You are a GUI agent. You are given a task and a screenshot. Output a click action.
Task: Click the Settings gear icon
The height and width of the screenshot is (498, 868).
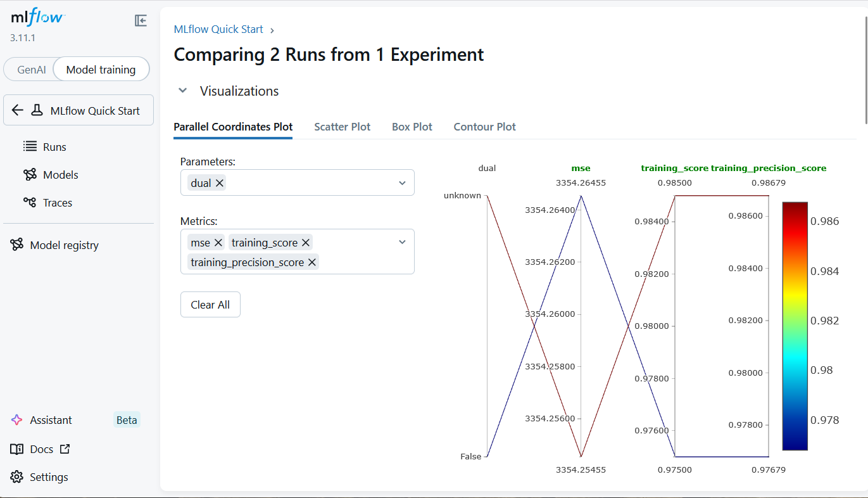pyautogui.click(x=17, y=476)
